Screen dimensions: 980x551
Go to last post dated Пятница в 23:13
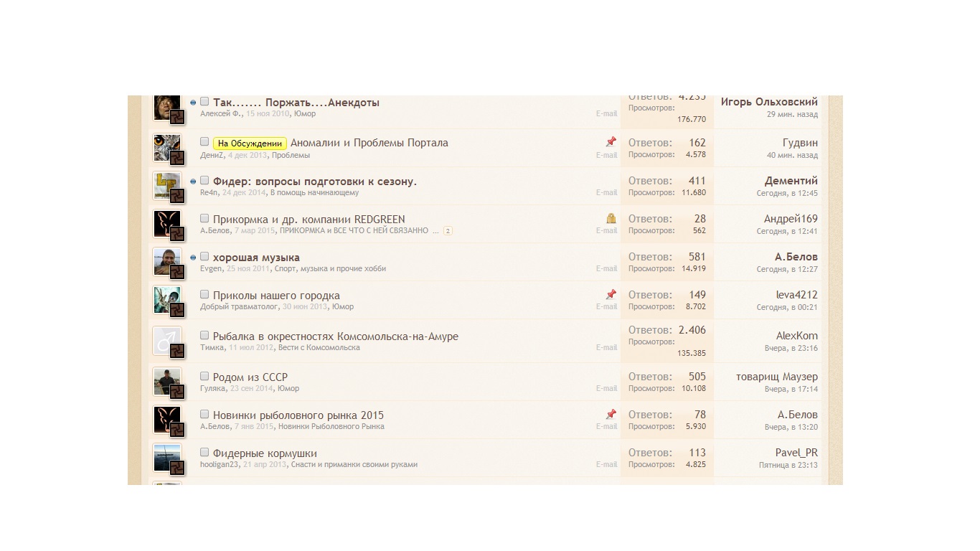pyautogui.click(x=788, y=465)
